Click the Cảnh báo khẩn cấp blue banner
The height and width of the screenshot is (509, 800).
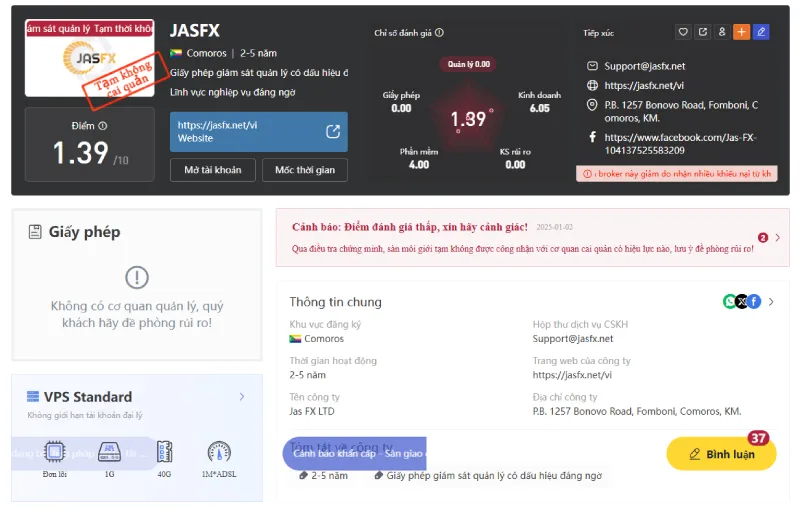pyautogui.click(x=355, y=453)
